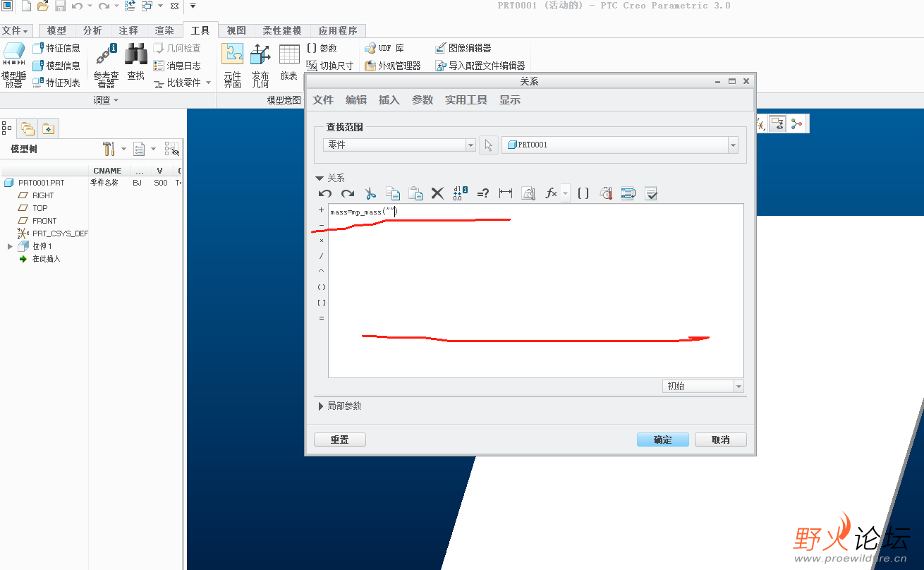Open the windows switcher icon

tap(147, 6)
